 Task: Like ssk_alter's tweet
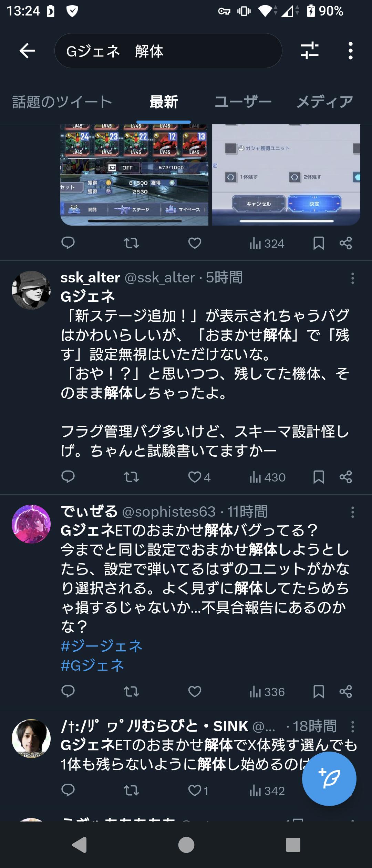click(195, 477)
